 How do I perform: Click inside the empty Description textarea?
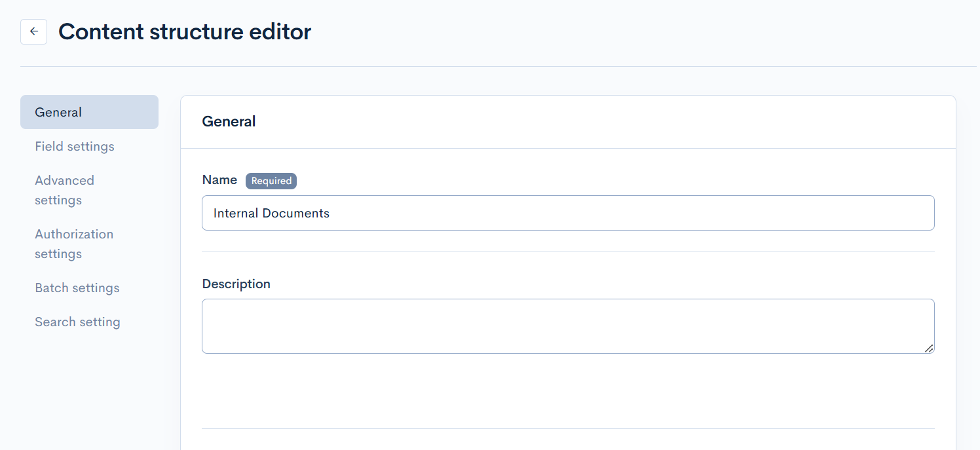(x=567, y=326)
